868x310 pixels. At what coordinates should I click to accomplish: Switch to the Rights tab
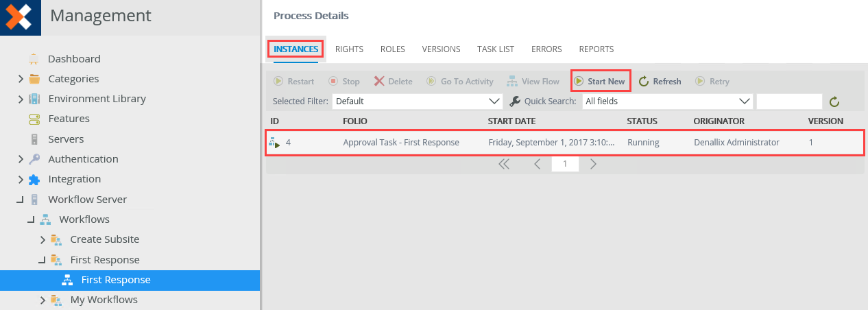point(349,49)
